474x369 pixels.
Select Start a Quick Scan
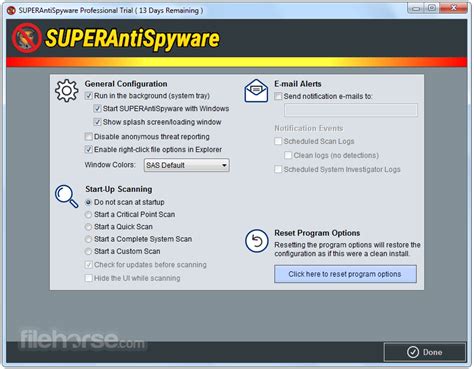pyautogui.click(x=88, y=227)
